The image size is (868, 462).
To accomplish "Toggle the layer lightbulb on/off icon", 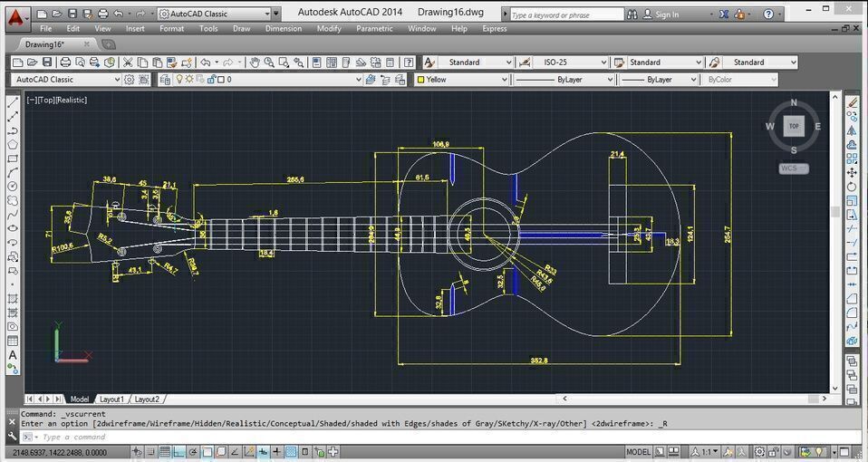I will click(x=178, y=80).
